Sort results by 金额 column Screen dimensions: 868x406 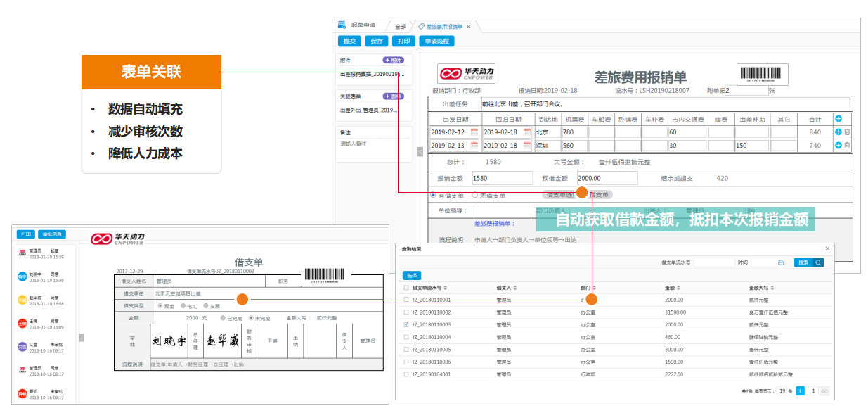pyautogui.click(x=679, y=288)
